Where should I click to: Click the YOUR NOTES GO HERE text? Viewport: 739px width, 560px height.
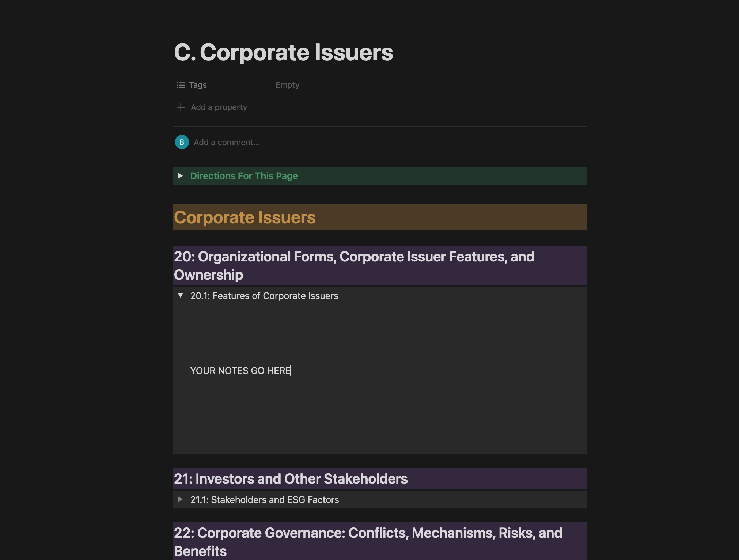pos(240,371)
